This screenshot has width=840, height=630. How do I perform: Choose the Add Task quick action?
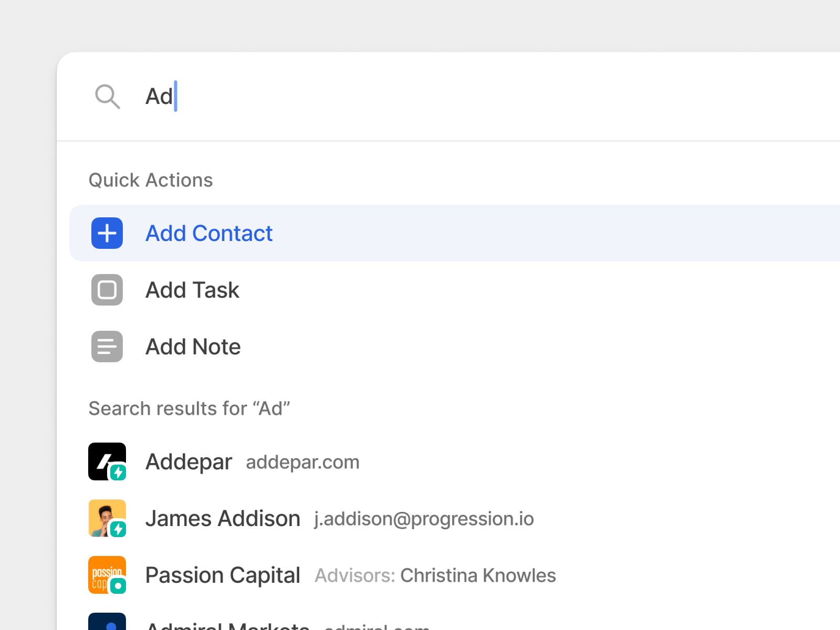(455, 290)
